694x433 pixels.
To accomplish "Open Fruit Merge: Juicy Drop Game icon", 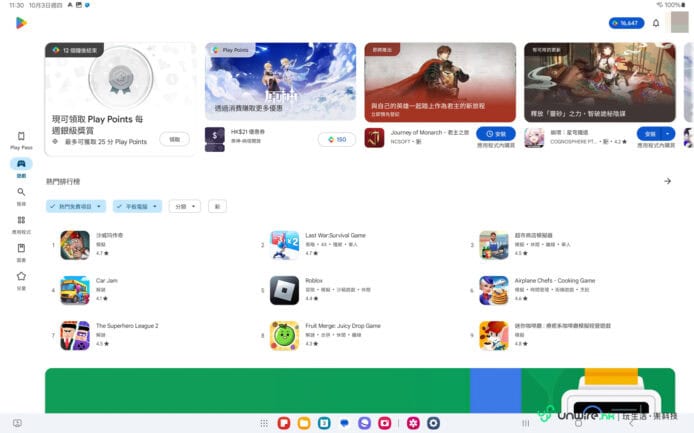I will [x=284, y=335].
